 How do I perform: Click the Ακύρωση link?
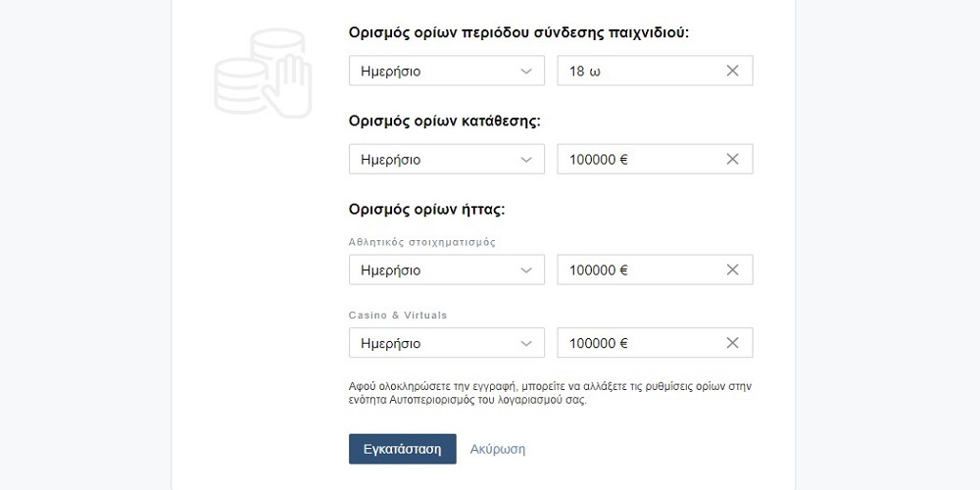point(498,450)
